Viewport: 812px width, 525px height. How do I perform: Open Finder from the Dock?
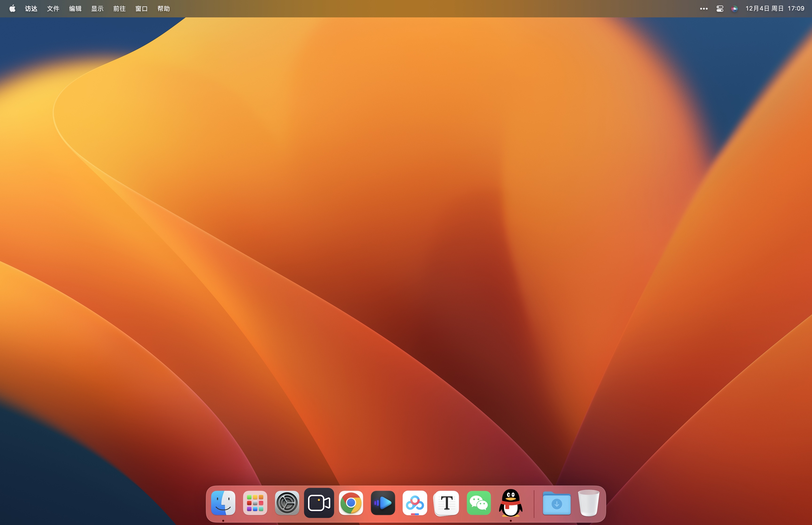pos(223,503)
